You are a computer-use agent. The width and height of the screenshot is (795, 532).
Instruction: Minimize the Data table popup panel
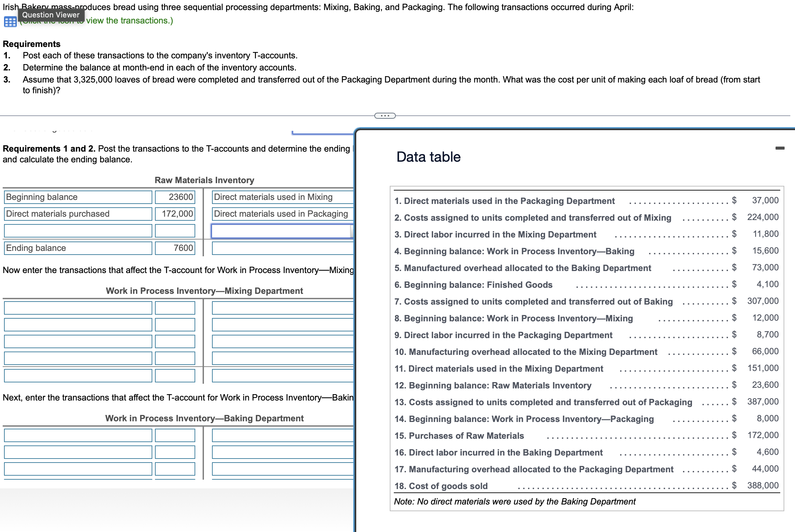coord(780,148)
